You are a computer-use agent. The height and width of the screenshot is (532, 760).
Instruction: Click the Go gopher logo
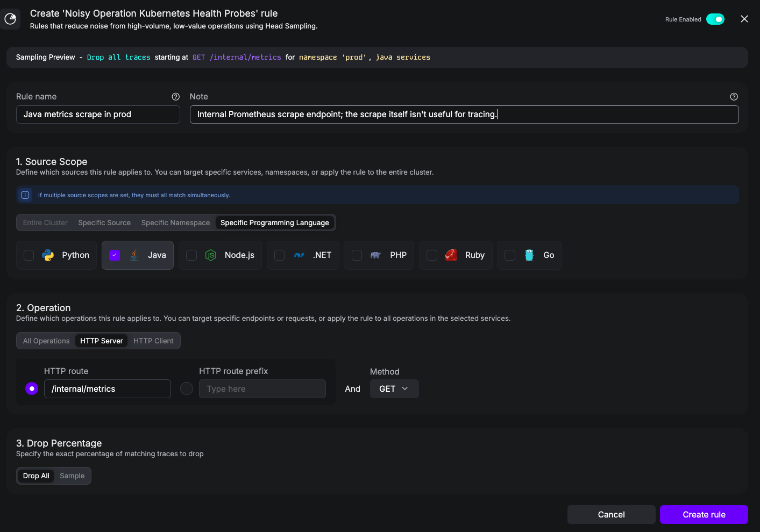[x=529, y=255]
